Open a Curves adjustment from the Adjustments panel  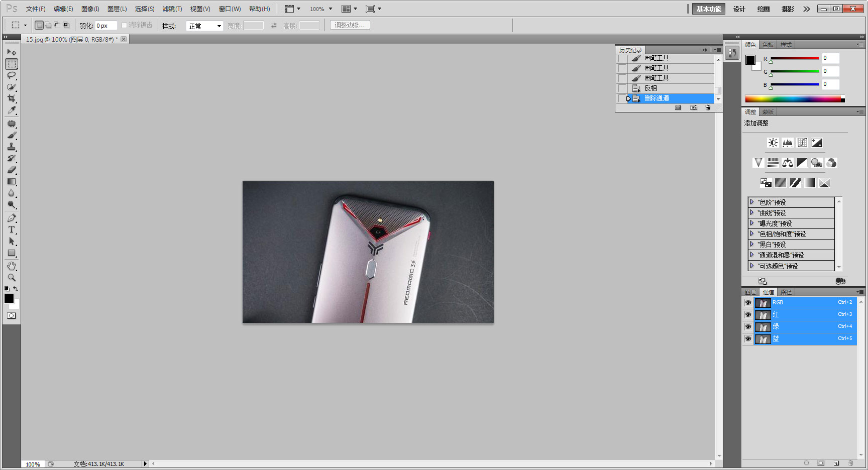tap(802, 142)
